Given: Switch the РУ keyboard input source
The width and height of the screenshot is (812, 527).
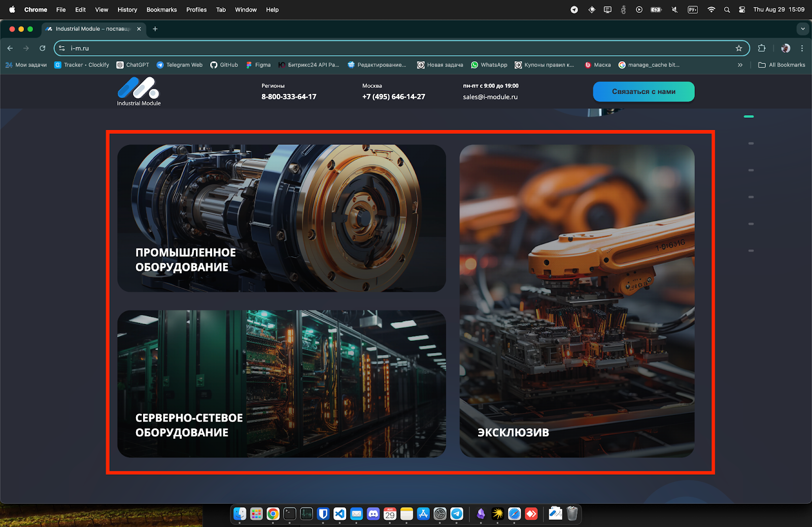Looking at the screenshot, I should click(x=693, y=10).
